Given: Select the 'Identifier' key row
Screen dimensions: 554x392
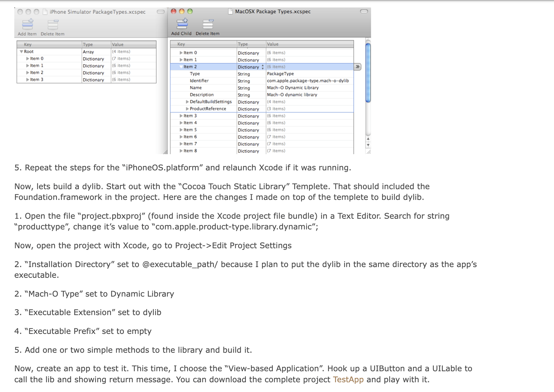Looking at the screenshot, I should pos(199,81).
